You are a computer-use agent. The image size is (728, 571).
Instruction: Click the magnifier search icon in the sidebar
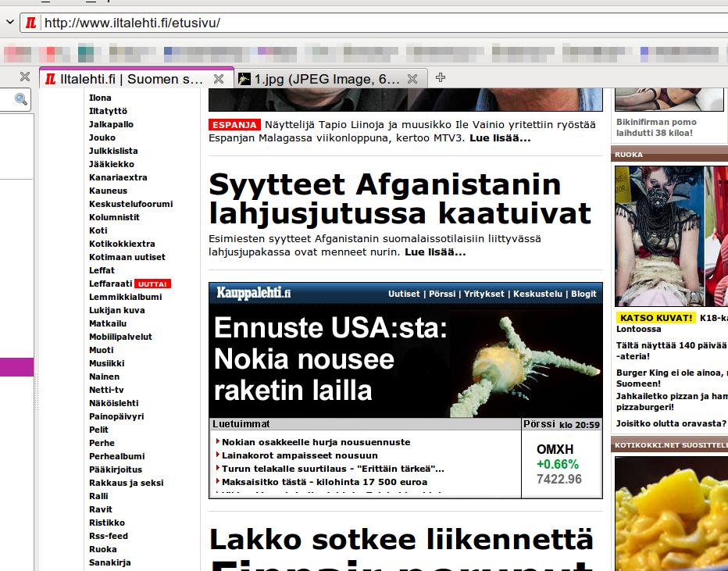(x=21, y=99)
